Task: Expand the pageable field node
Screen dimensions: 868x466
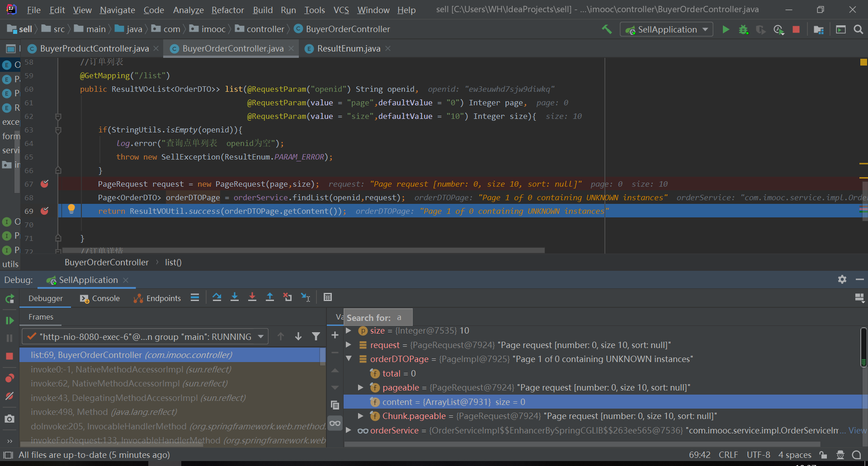Action: [361, 387]
